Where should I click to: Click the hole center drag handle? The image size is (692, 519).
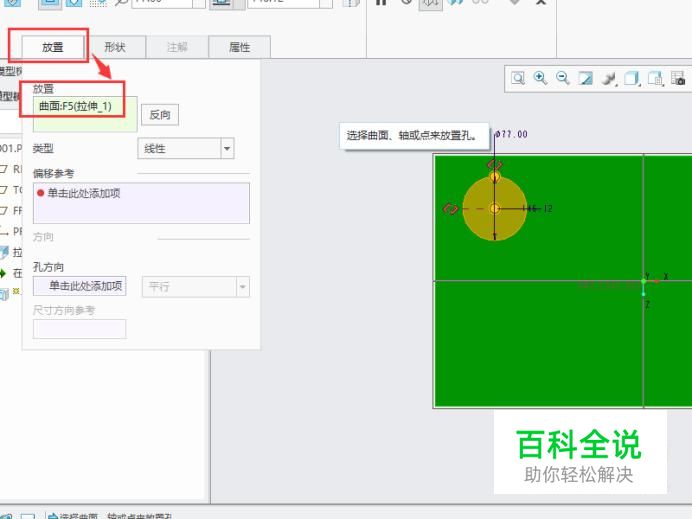494,208
